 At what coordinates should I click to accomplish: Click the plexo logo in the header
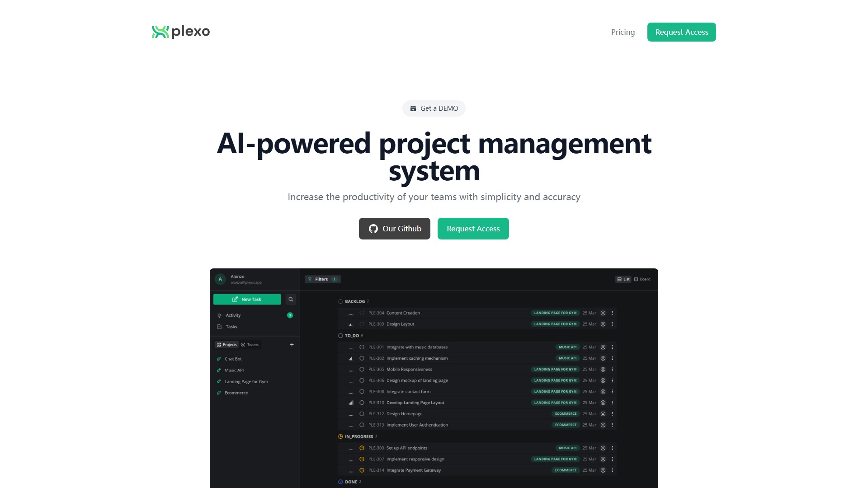click(181, 32)
